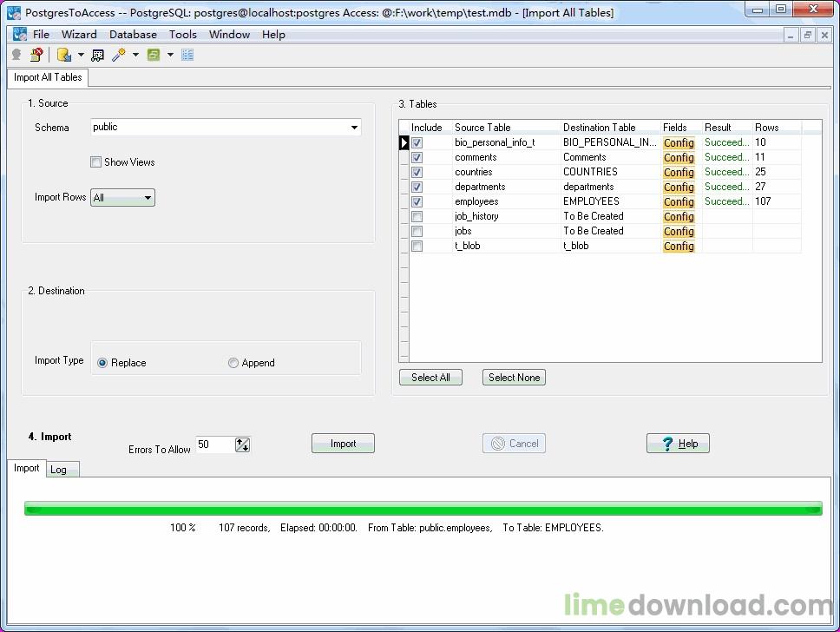
Task: Open Config for the job_history table
Action: pyautogui.click(x=679, y=217)
